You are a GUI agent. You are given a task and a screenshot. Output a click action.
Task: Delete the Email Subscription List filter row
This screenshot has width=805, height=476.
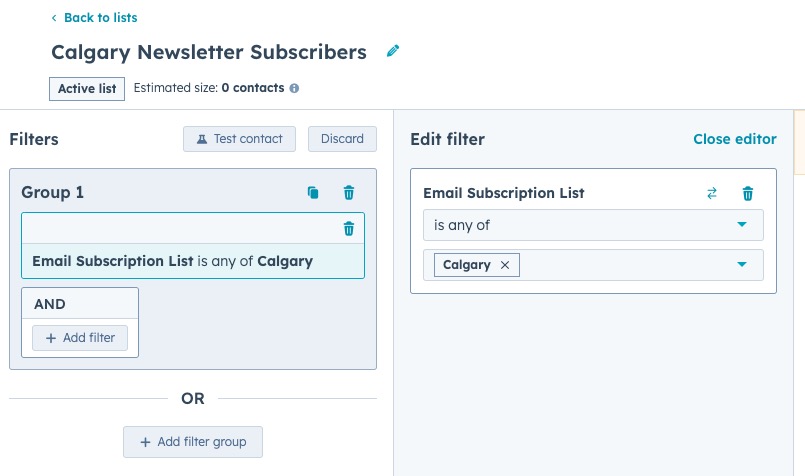(x=349, y=229)
